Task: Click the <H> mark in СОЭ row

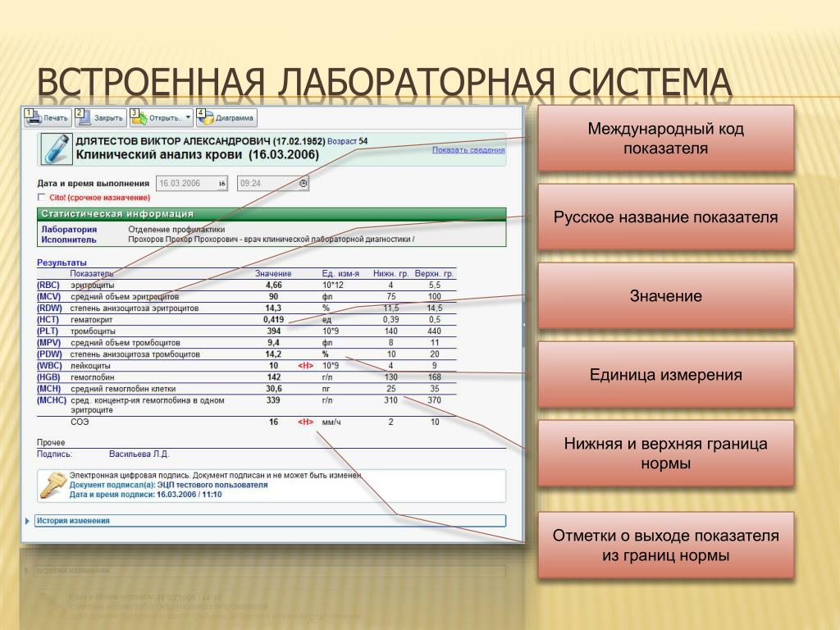Action: point(305,422)
